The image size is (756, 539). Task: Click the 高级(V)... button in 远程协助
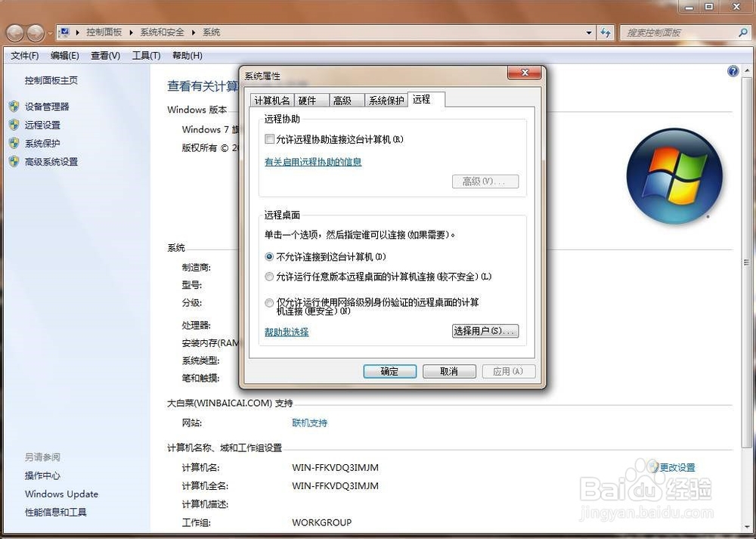485,181
